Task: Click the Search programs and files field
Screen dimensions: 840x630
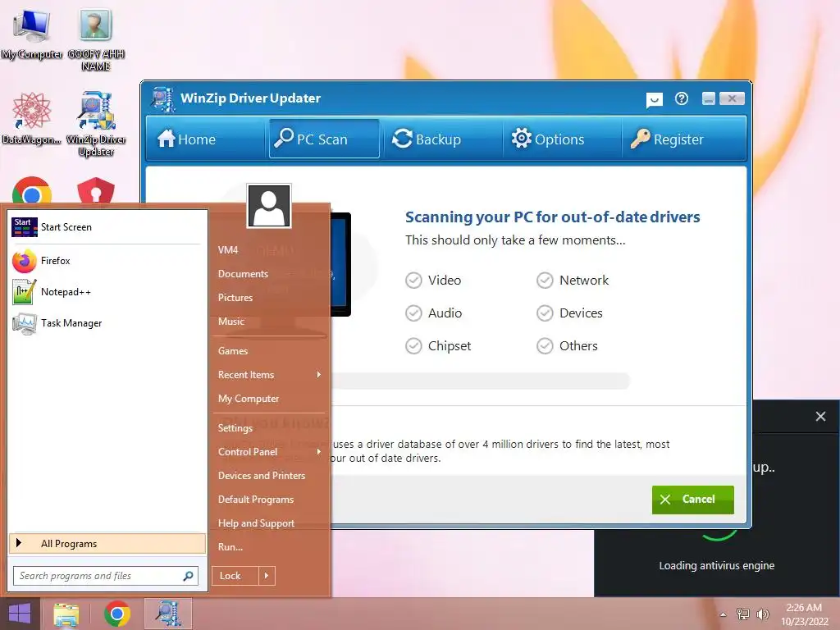Action: coord(106,576)
